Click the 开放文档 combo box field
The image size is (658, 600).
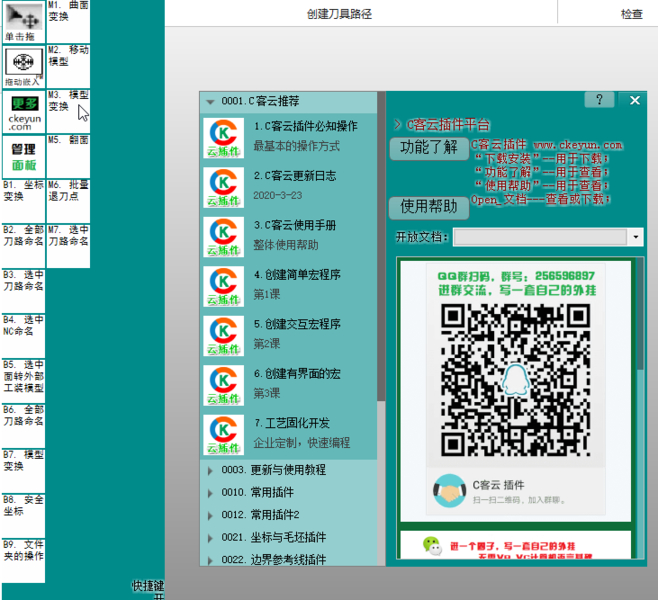[540, 237]
